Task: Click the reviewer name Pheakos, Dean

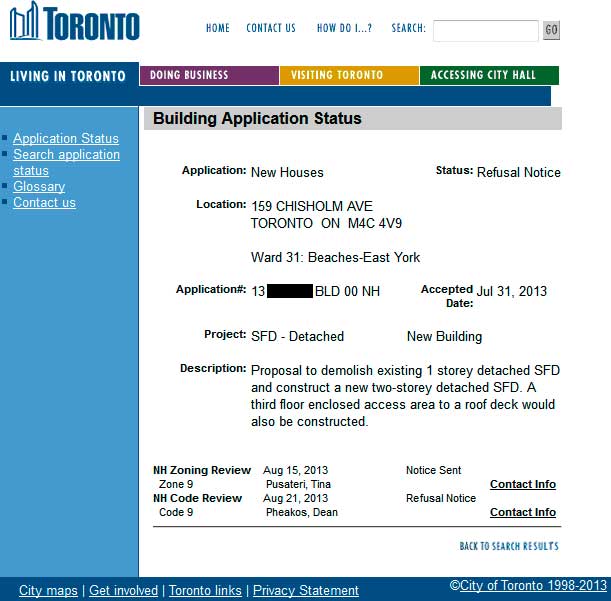Action: point(302,512)
